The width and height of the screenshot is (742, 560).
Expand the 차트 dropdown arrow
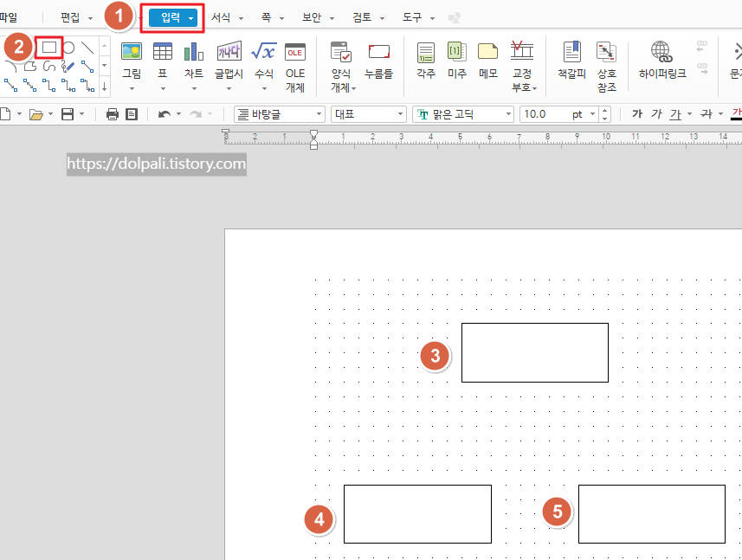coord(194,88)
